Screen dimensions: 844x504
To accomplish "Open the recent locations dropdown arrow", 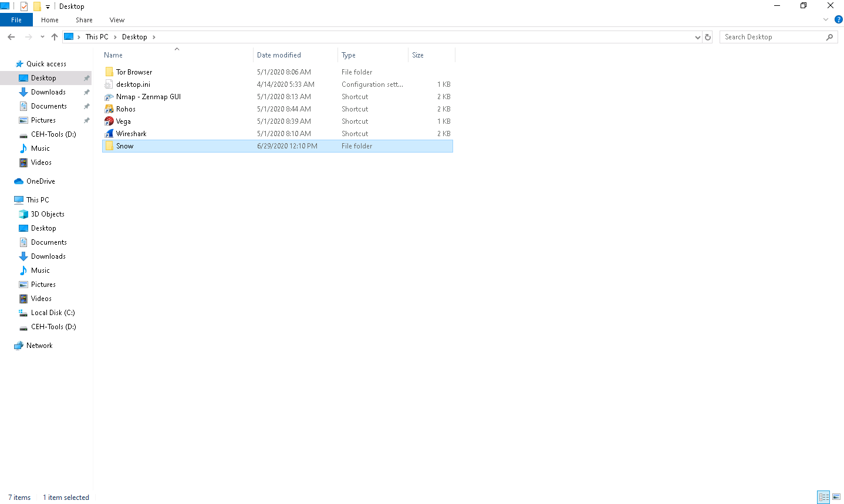I will (x=42, y=37).
